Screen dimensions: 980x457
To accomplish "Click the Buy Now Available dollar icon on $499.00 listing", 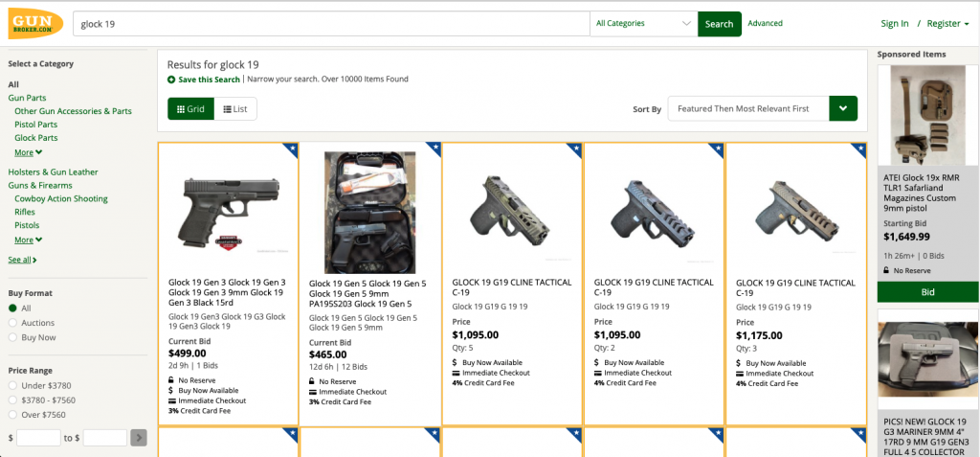I will coord(171,390).
